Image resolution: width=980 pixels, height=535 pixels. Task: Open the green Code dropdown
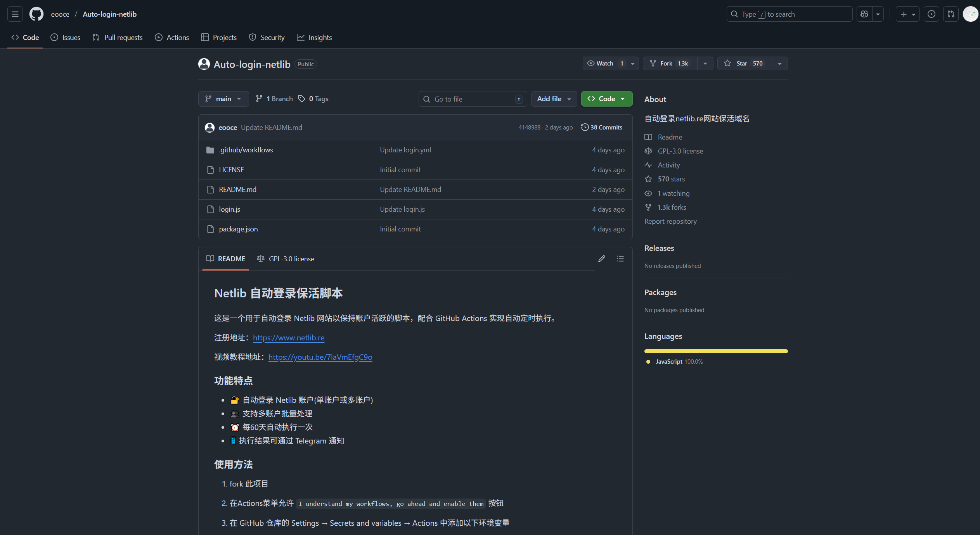[x=606, y=99]
